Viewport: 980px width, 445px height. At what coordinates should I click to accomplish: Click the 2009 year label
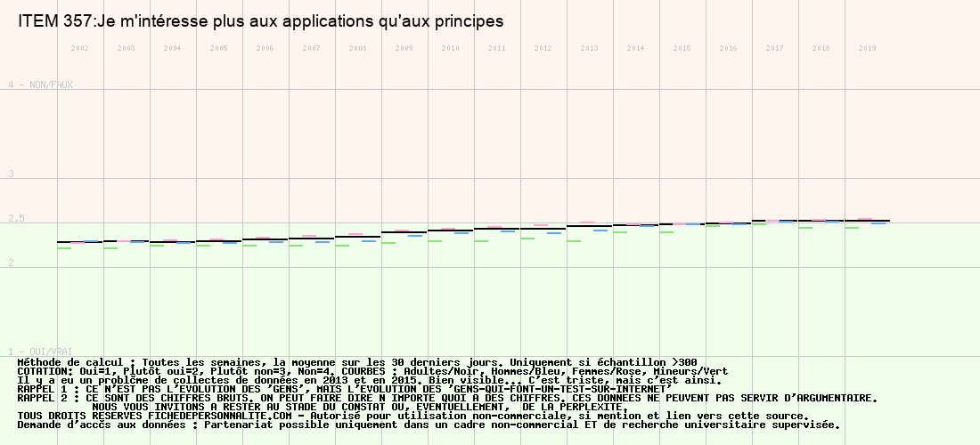click(x=404, y=48)
